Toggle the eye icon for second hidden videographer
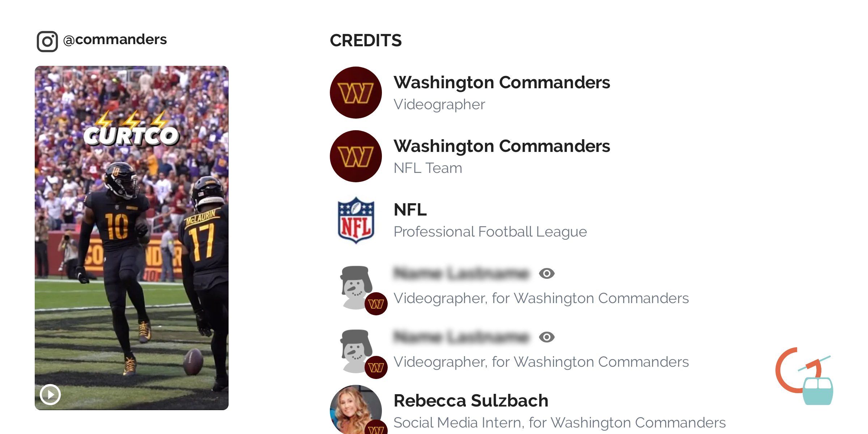This screenshot has width=868, height=434. tap(546, 337)
